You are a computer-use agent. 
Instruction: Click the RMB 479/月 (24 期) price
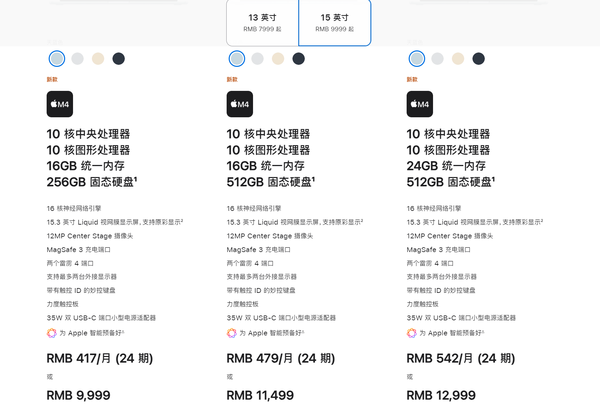click(x=281, y=359)
